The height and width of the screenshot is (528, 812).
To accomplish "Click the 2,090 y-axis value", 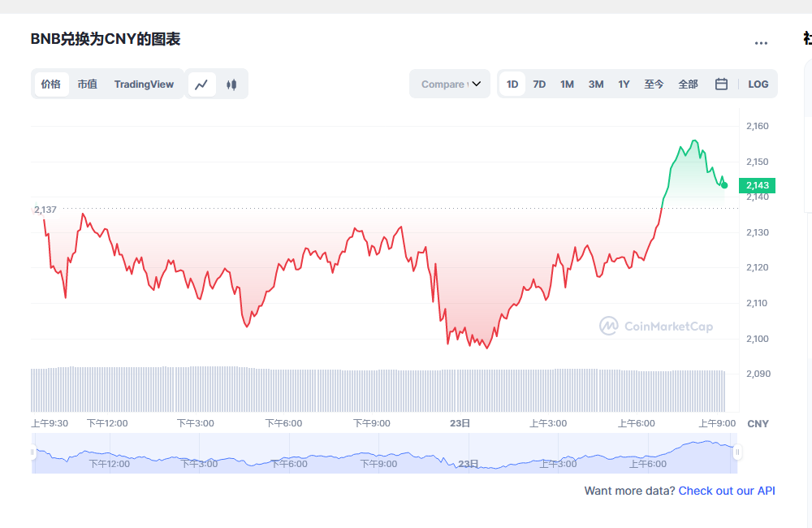I will tap(758, 374).
